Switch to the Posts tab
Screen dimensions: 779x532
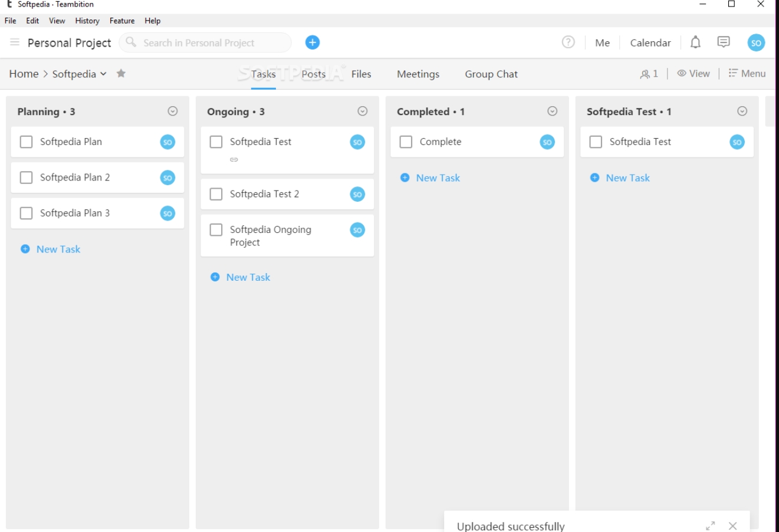coord(314,74)
